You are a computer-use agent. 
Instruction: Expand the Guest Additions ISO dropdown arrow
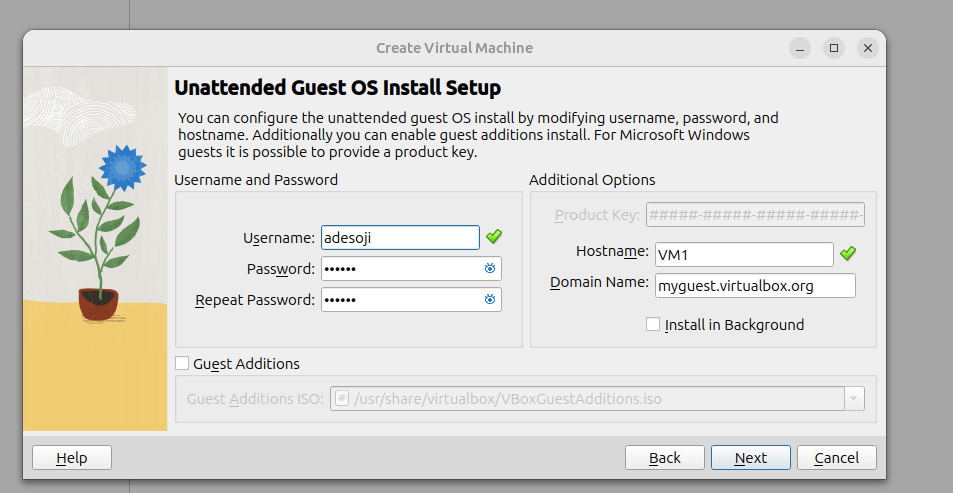tap(853, 399)
